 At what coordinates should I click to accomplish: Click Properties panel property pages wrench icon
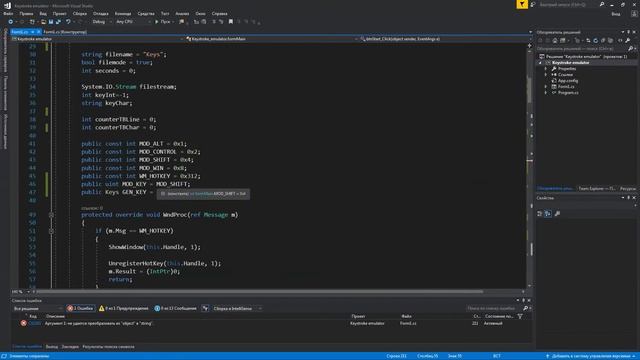557,213
